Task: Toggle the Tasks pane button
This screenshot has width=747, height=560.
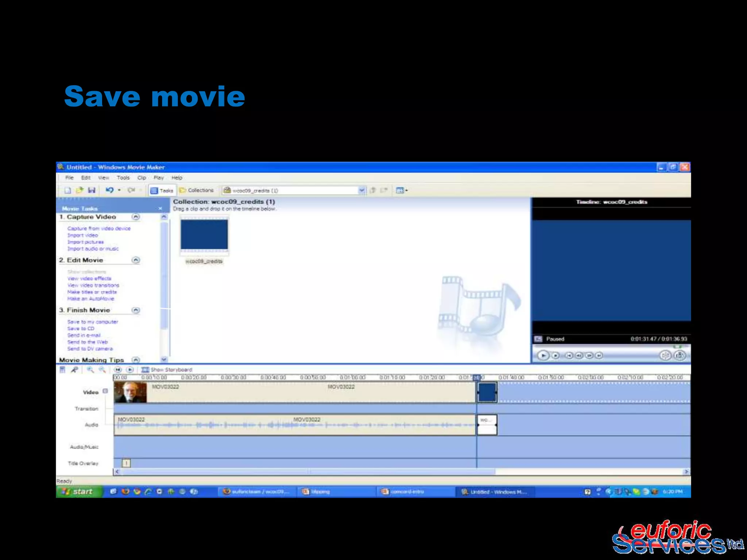Action: coord(162,190)
